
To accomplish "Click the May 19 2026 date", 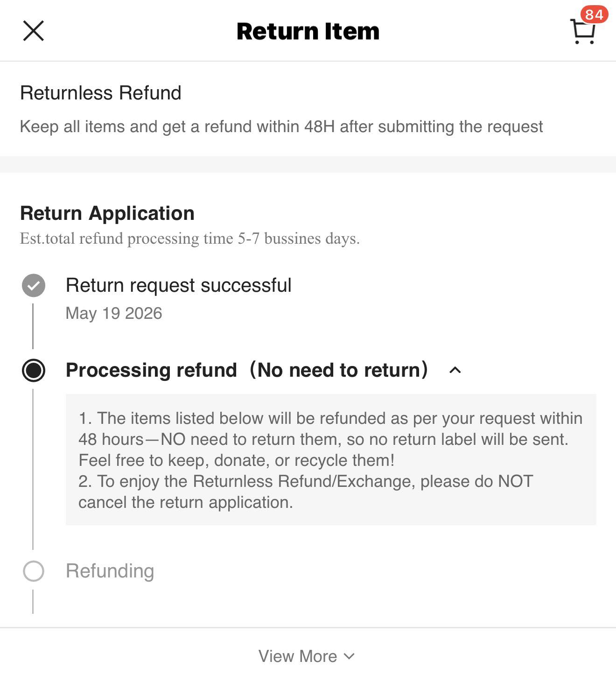I will tap(114, 313).
